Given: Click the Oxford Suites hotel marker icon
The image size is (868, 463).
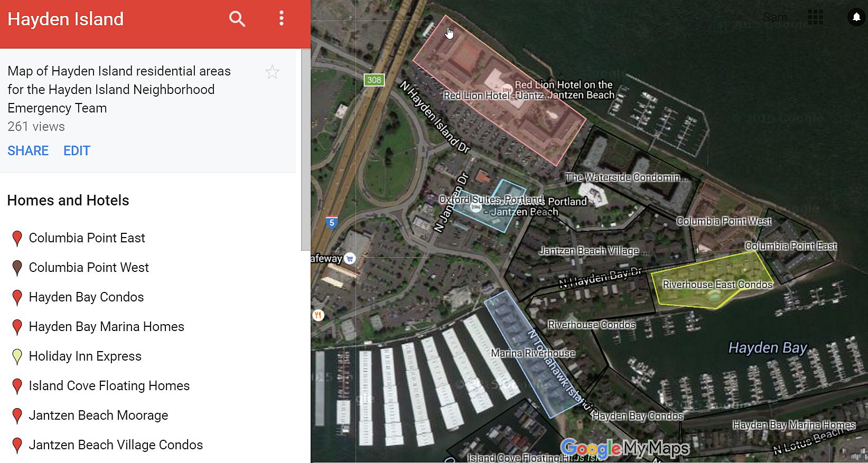Looking at the screenshot, I should (x=476, y=207).
